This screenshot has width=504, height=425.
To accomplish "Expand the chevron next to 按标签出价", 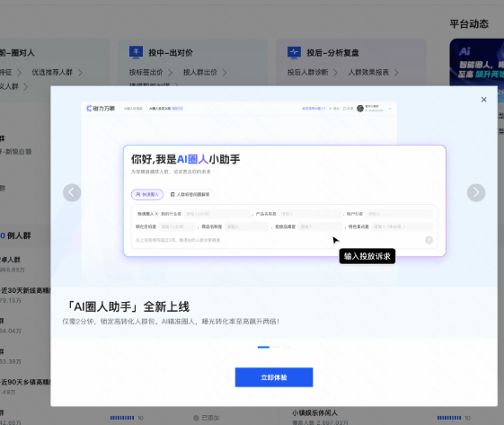I will point(171,73).
